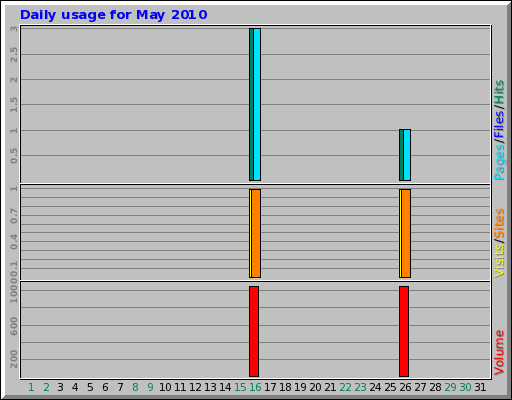512x400 pixels.
Task: Click the green Hits bar for day 26
Action: (401, 155)
